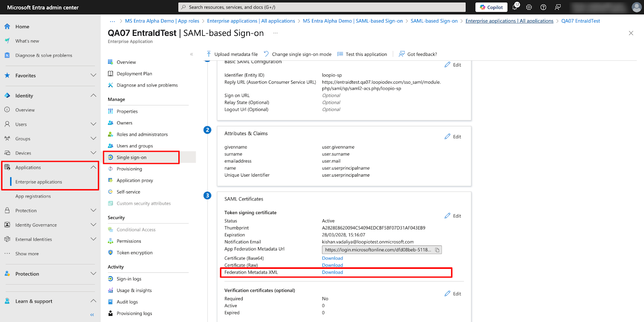Screen dimensions: 644x322
Task: Open Audit logs icon
Action: (110, 302)
